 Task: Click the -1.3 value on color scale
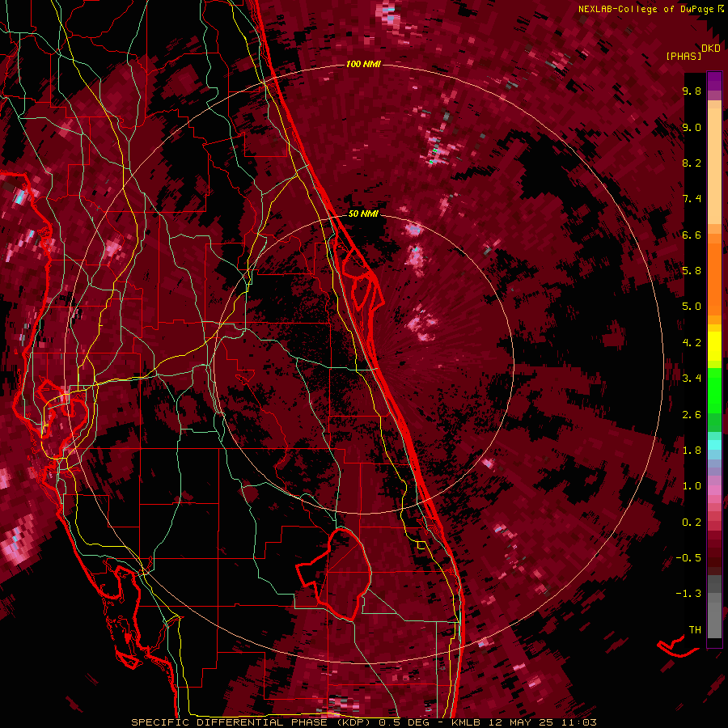(x=688, y=594)
